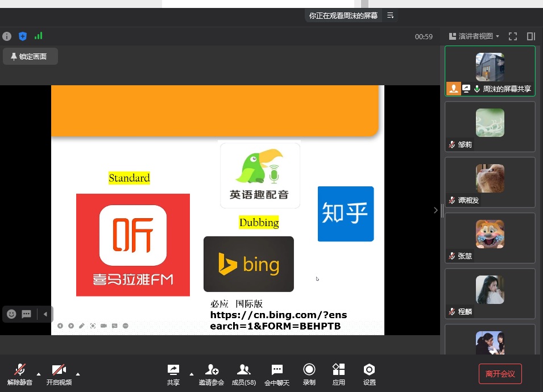
Task: Click the 锁定画面 pin screen button
Action: click(31, 56)
